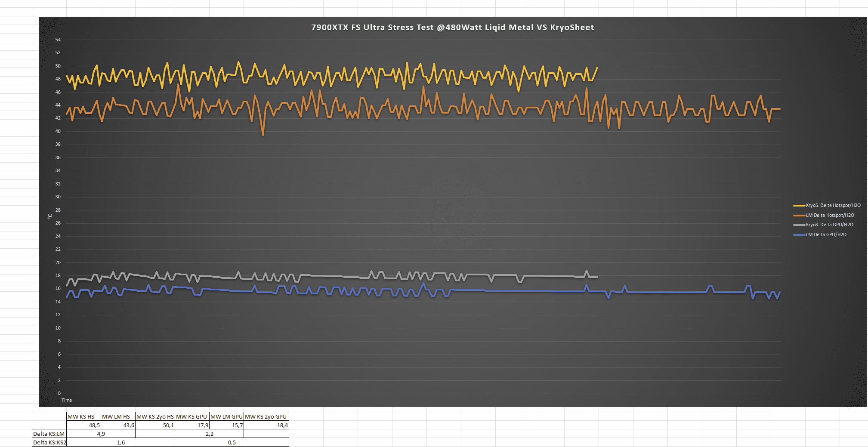Viewport: 868px width, 447px height.
Task: Click the '30' value on the vertical axis
Action: pyautogui.click(x=58, y=197)
